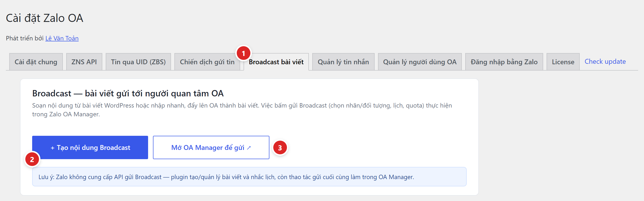Open Tin qua UID (ZBS) tab
Image resolution: width=644 pixels, height=201 pixels.
[138, 62]
